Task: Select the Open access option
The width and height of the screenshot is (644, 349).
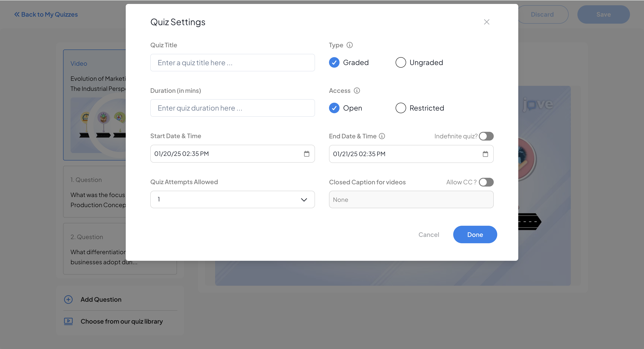Action: click(334, 108)
